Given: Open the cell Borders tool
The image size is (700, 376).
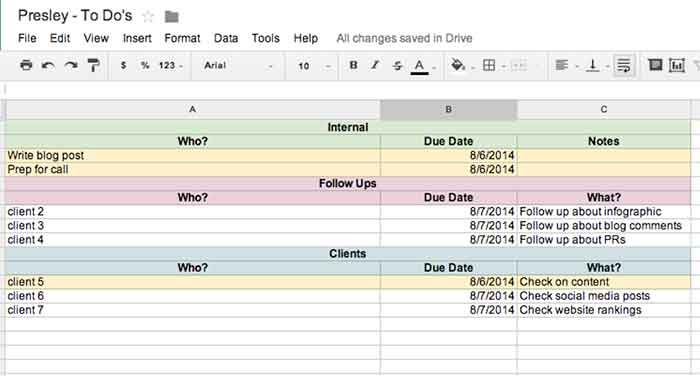Looking at the screenshot, I should tap(489, 65).
